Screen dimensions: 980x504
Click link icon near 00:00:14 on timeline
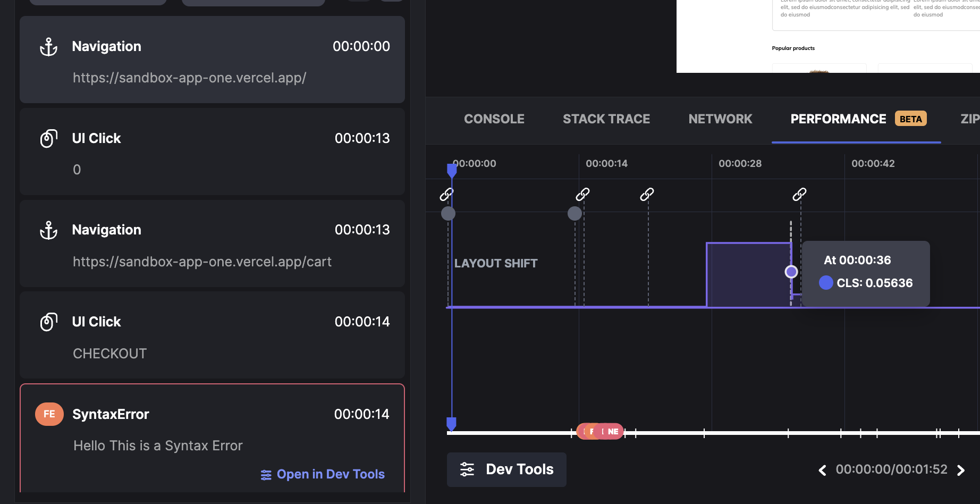click(583, 194)
